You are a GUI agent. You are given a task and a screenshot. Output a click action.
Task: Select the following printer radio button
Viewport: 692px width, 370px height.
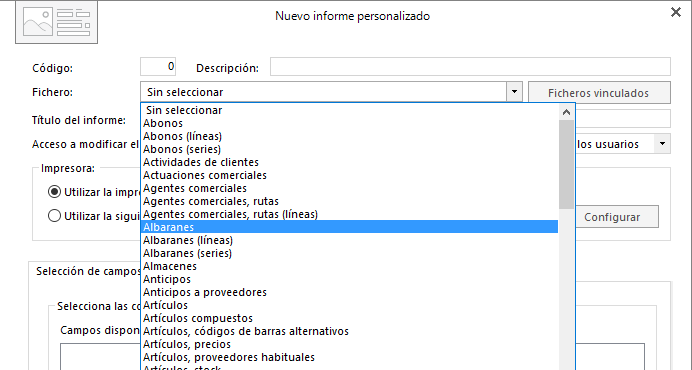[x=54, y=215]
